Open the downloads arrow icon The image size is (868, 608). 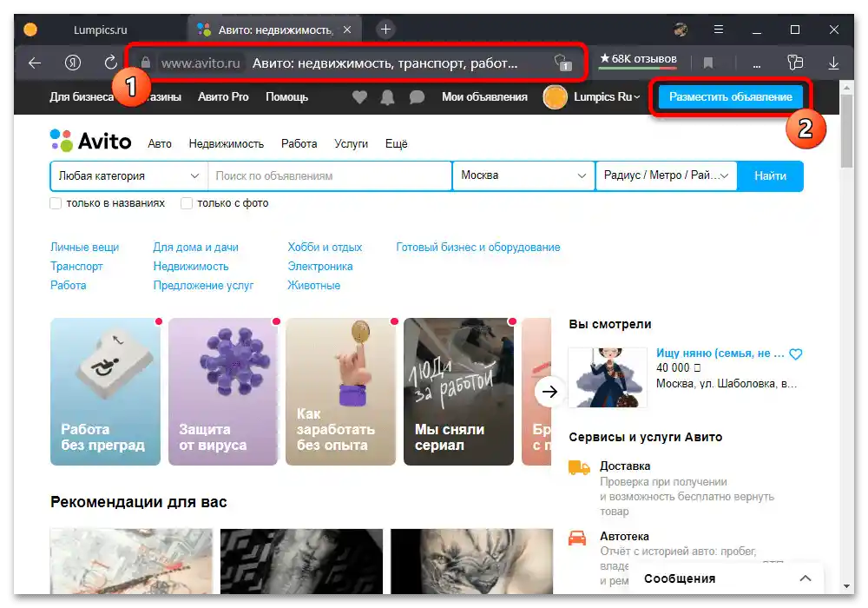pyautogui.click(x=833, y=63)
